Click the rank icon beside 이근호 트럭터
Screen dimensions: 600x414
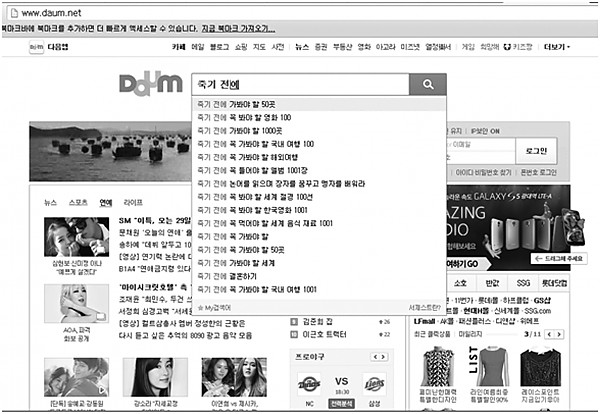[x=294, y=335]
